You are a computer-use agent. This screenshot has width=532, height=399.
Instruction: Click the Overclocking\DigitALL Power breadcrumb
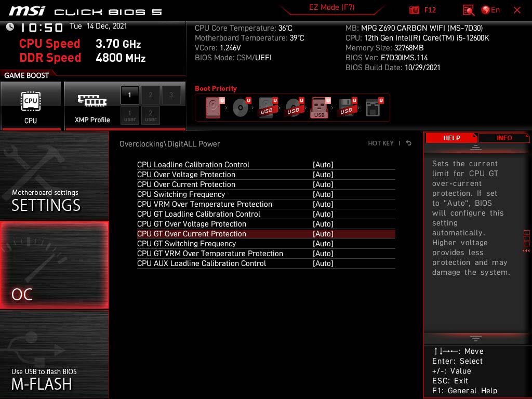click(x=170, y=144)
